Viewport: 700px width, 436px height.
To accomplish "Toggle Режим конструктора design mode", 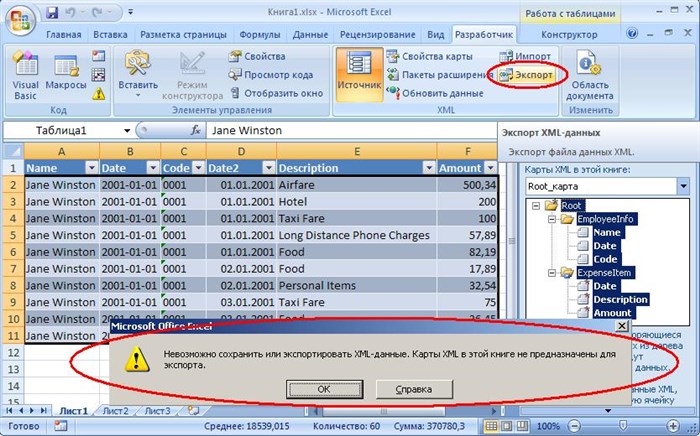I will (x=192, y=76).
